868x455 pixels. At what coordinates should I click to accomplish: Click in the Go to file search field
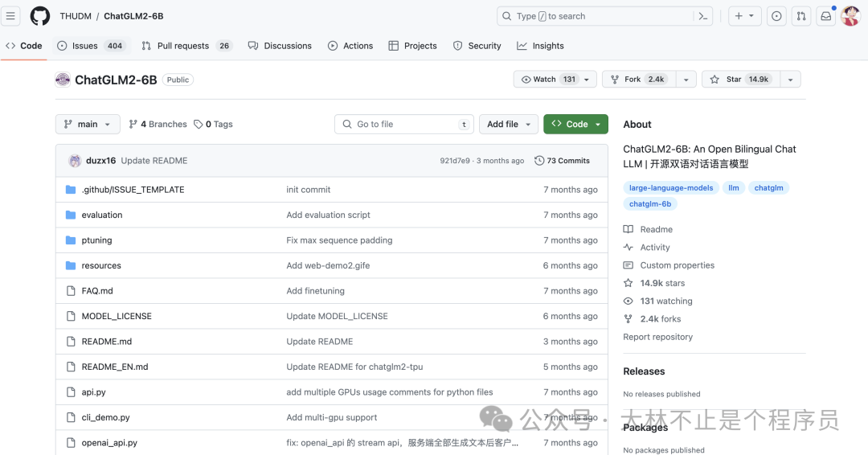404,124
